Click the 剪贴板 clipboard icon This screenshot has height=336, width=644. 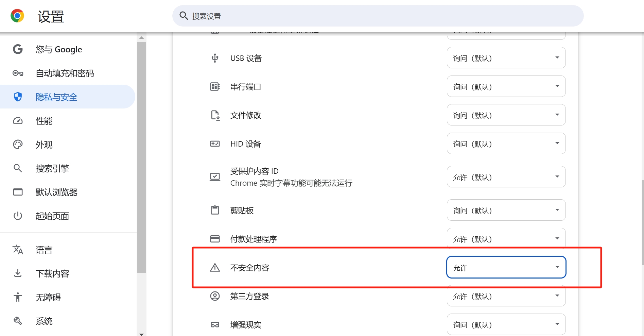[215, 210]
